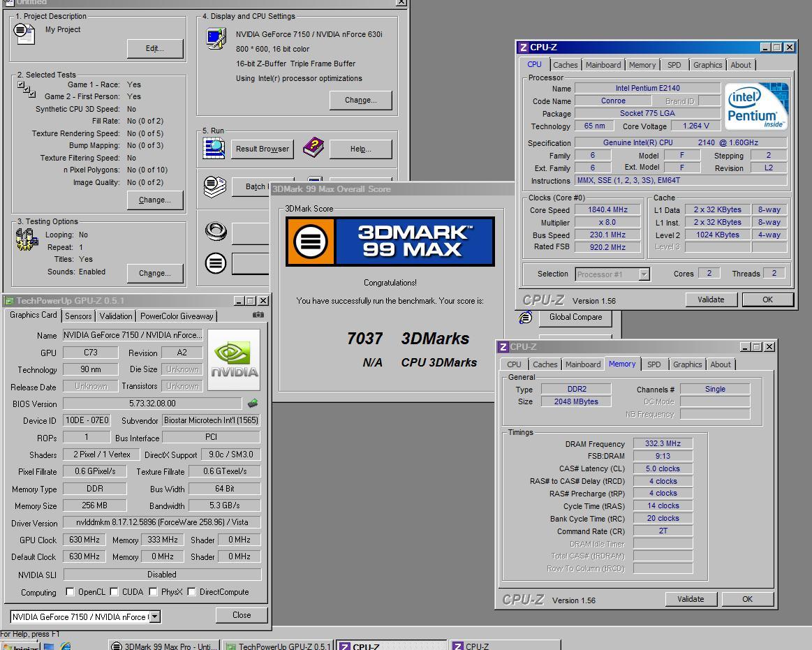Image resolution: width=812 pixels, height=650 pixels.
Task: Click the BIOS Version field 5.73.32.08.00
Action: tap(152, 403)
